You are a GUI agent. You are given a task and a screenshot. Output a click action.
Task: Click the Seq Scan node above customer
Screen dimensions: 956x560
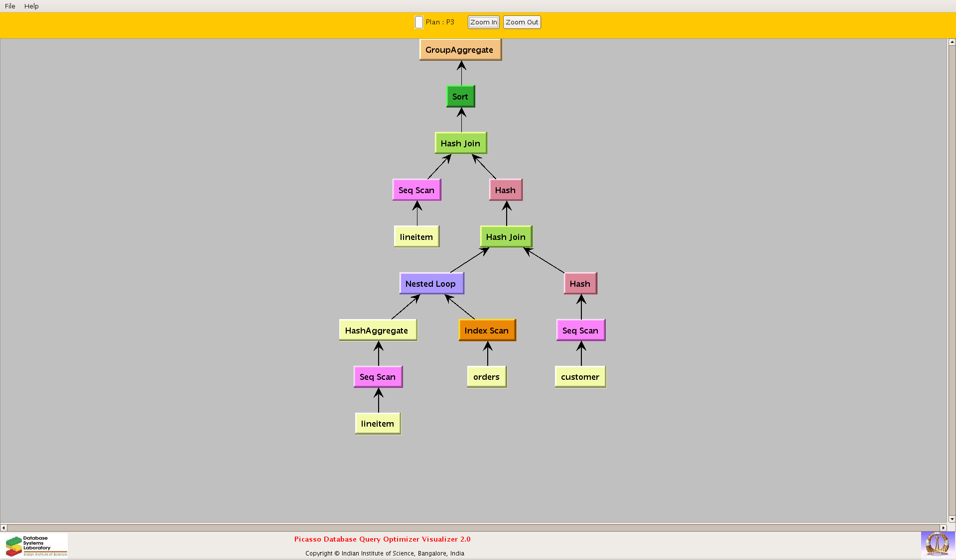pyautogui.click(x=580, y=331)
